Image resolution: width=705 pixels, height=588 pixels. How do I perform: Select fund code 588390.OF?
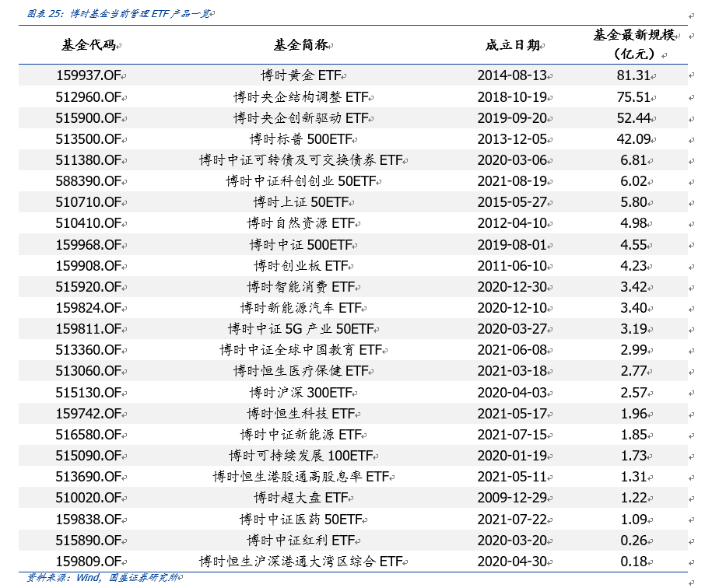click(89, 180)
